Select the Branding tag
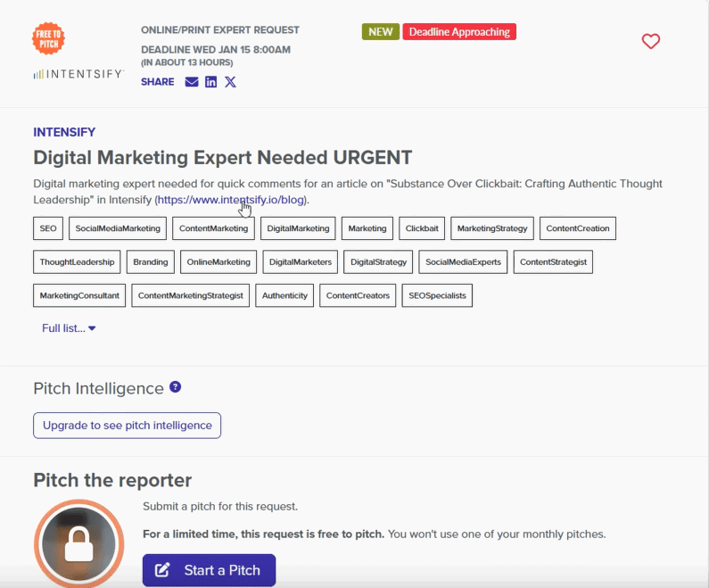The height and width of the screenshot is (588, 709). (151, 262)
